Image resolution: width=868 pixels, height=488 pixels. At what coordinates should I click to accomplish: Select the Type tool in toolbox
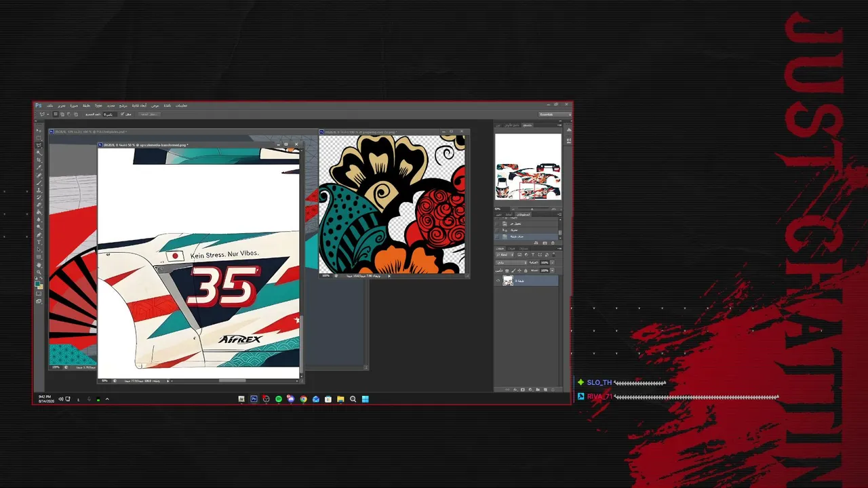[39, 242]
